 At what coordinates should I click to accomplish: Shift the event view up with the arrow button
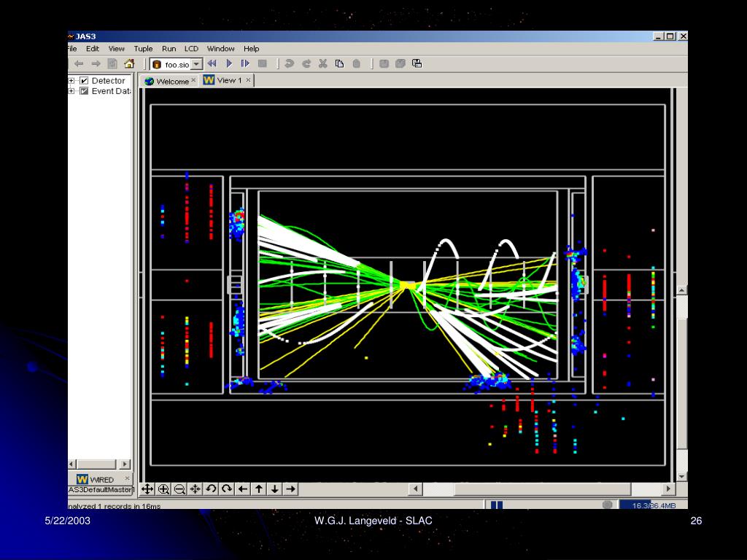[259, 489]
